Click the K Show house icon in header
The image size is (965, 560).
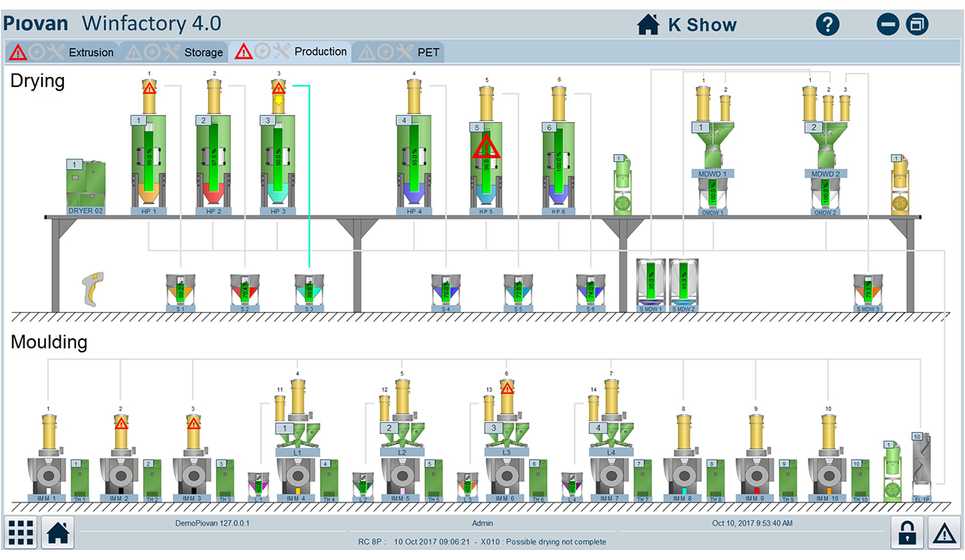click(648, 25)
